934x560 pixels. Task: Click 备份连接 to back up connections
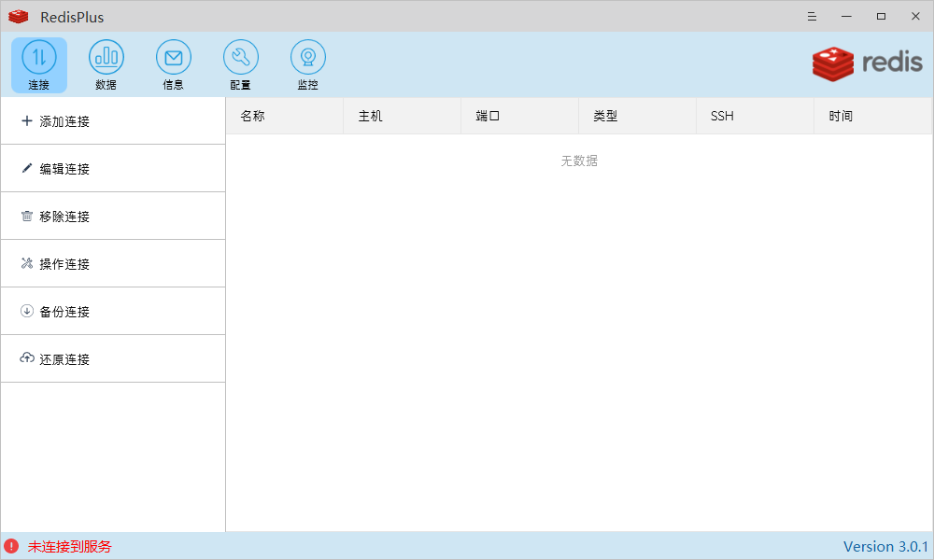click(56, 311)
